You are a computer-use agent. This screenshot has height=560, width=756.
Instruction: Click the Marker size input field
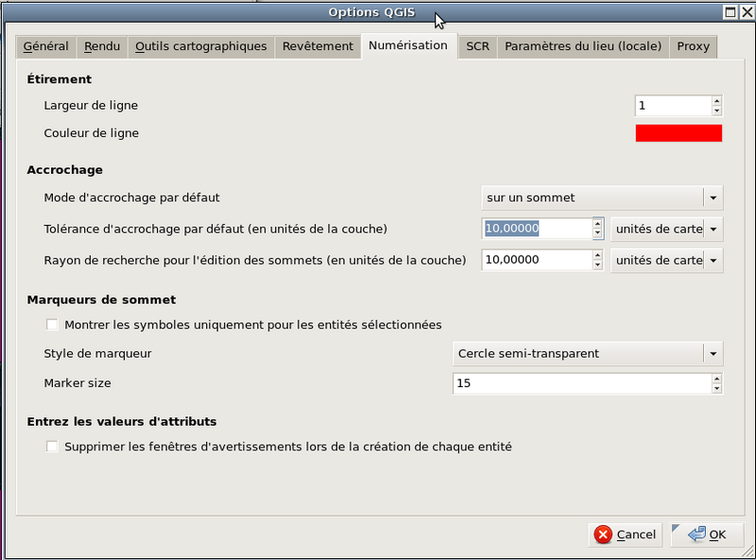pos(582,383)
